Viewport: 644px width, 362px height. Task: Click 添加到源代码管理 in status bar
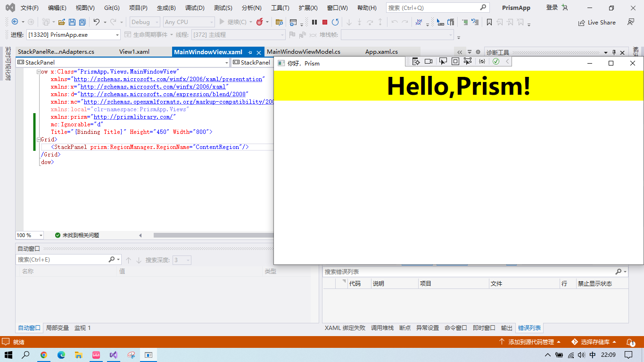click(530, 342)
